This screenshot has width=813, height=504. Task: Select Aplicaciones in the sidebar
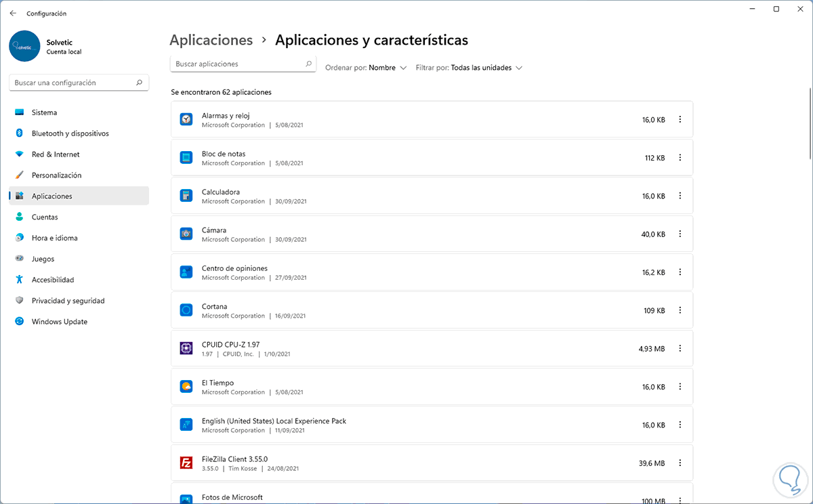pyautogui.click(x=79, y=196)
